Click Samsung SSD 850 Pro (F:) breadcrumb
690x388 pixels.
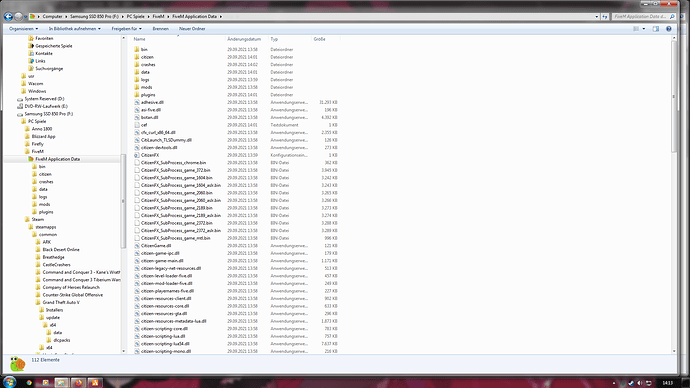[94, 17]
